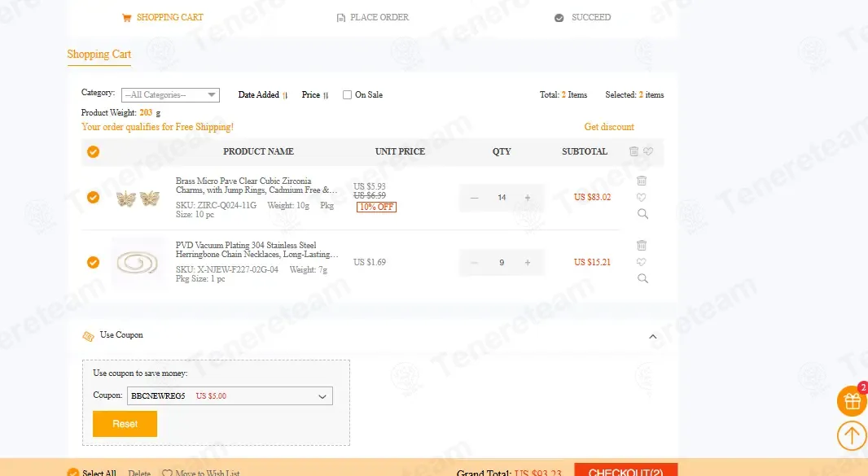This screenshot has width=868, height=476.
Task: Click the back to top arrow
Action: [x=852, y=435]
